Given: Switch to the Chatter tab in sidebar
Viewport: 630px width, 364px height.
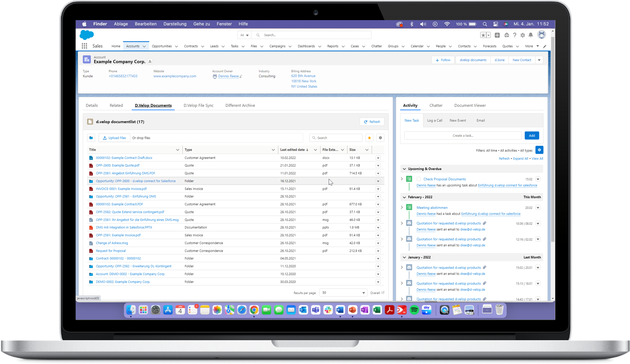Looking at the screenshot, I should [x=436, y=105].
